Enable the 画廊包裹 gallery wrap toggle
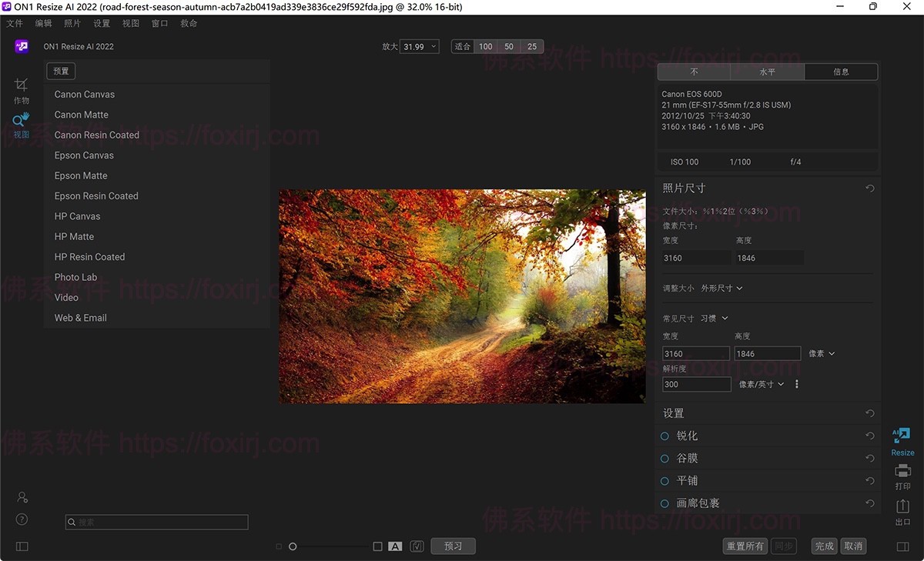The height and width of the screenshot is (561, 924). 664,503
